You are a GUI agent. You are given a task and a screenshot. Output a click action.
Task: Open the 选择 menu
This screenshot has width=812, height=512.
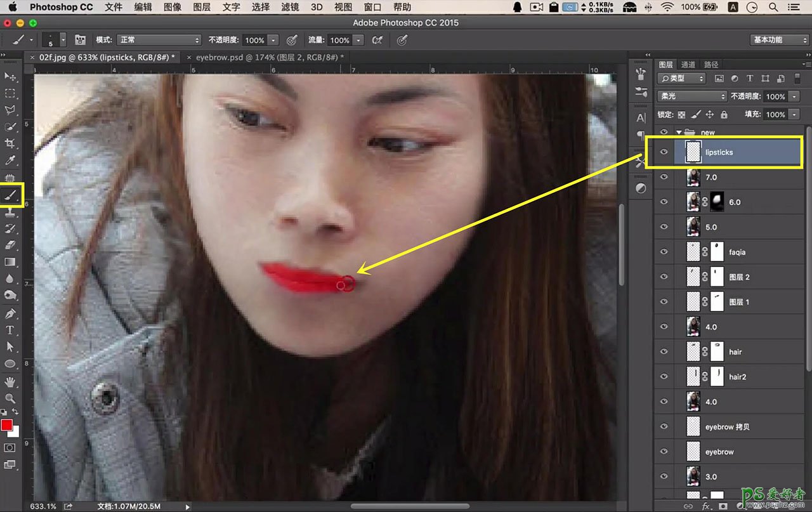(261, 7)
